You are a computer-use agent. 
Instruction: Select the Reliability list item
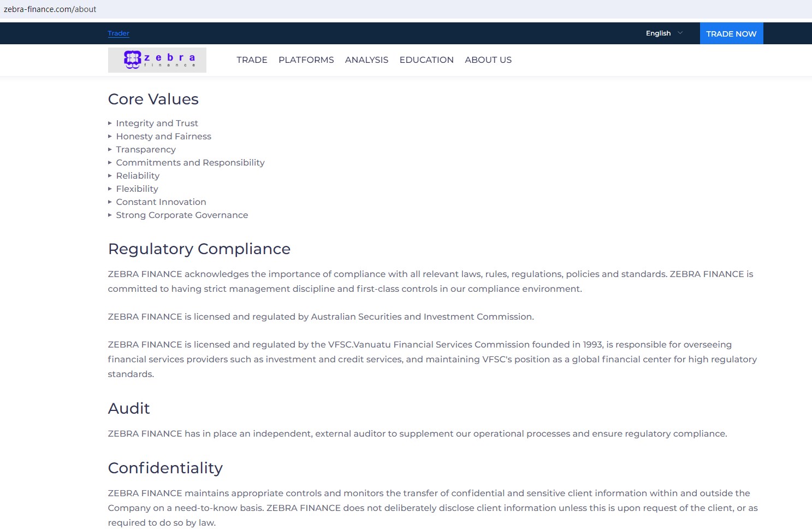tap(138, 176)
